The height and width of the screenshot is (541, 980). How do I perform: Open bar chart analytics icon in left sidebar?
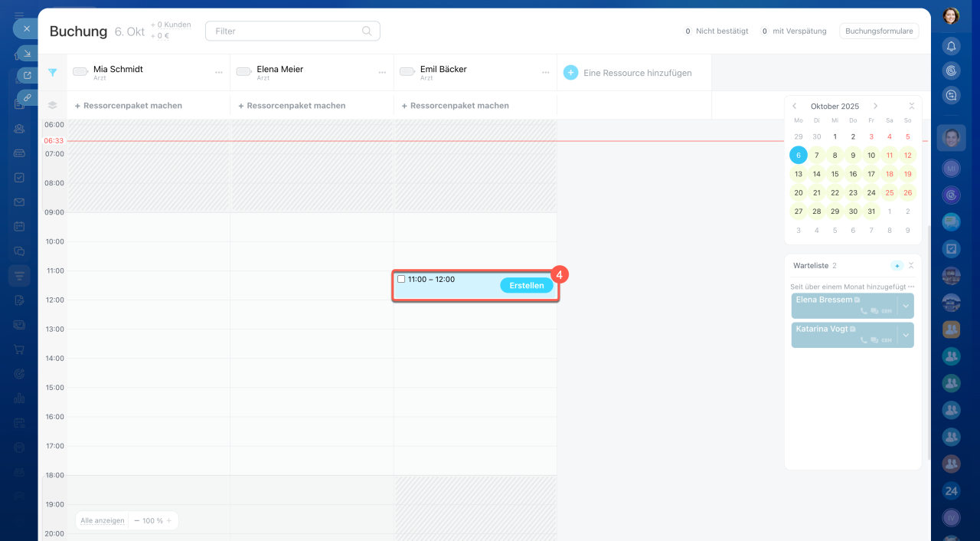click(x=19, y=398)
